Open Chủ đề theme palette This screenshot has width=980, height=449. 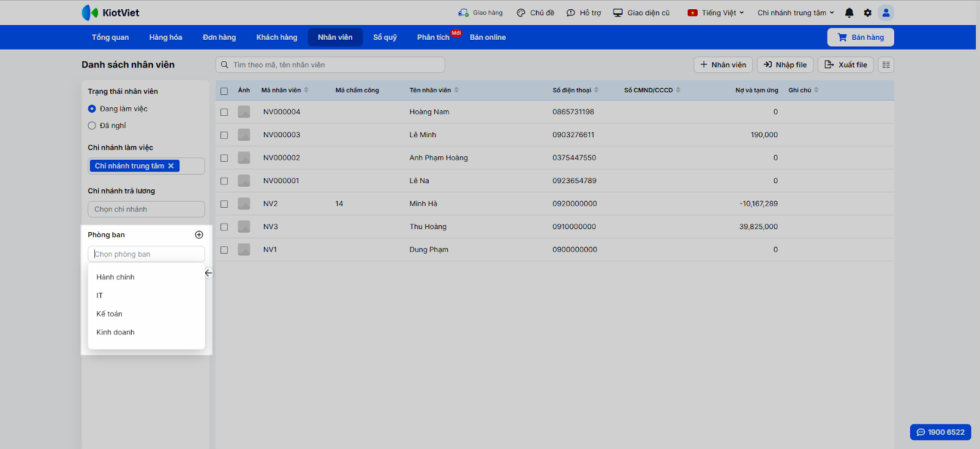[535, 13]
